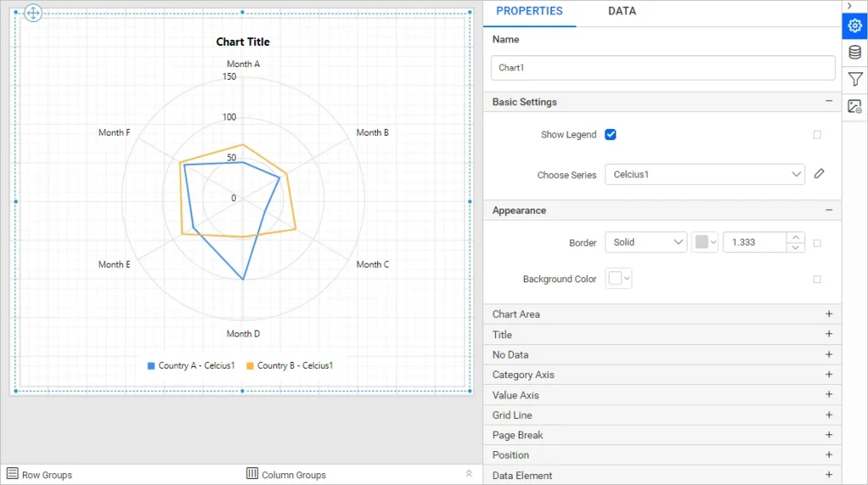Toggle the square beside Border width
The height and width of the screenshot is (485, 868).
[x=817, y=242]
